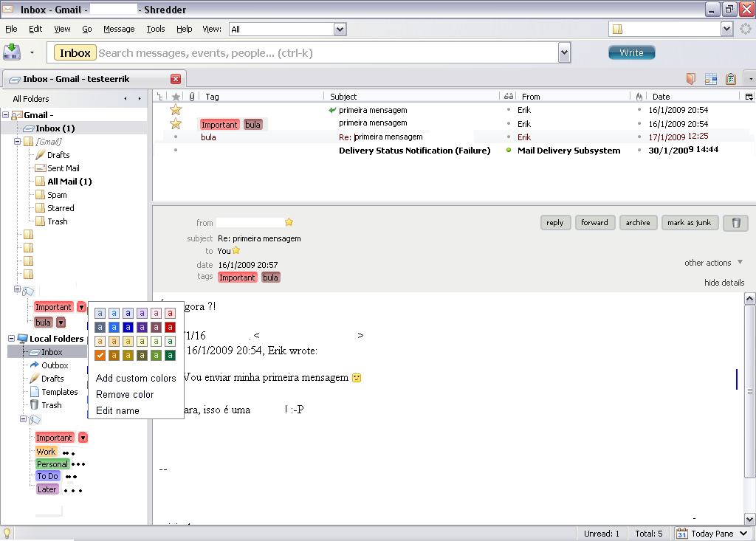Sort by the attachment paperclip column
756x541 pixels.
coord(191,97)
